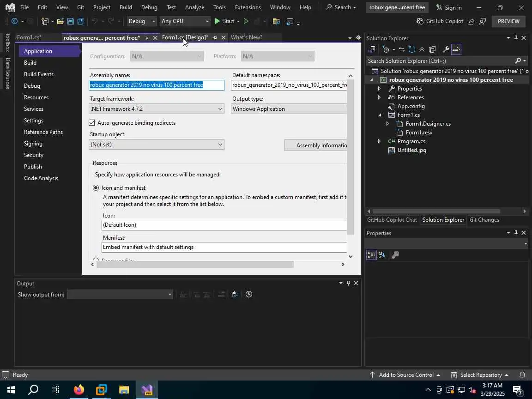Viewport: 532px width, 399px height.
Task: Expand the Properties node in Solution Explorer
Action: point(379,89)
